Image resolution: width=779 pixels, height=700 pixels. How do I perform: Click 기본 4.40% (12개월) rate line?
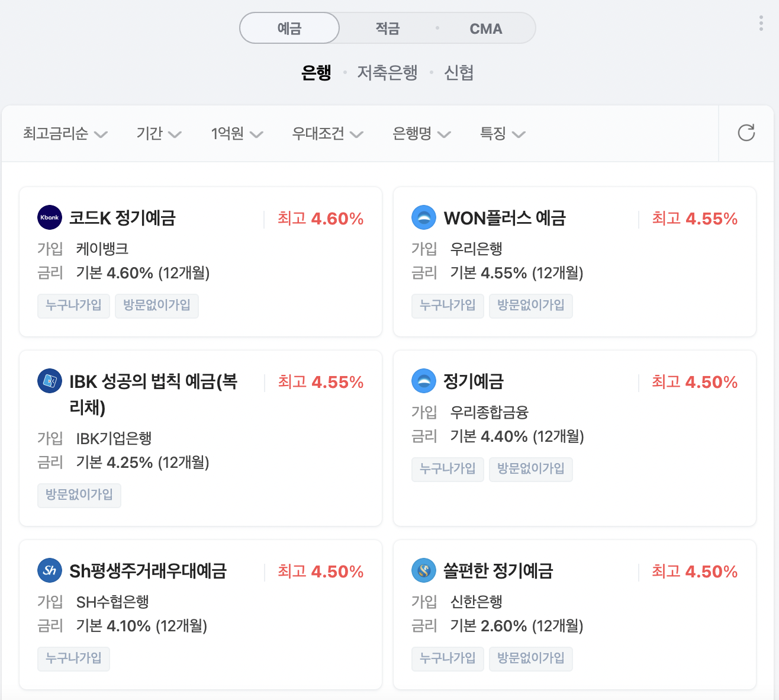pos(517,436)
